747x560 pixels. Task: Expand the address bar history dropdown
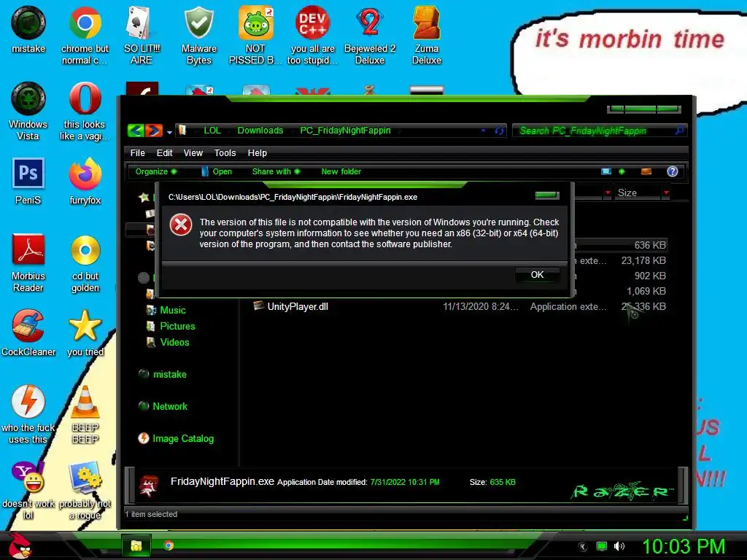point(483,131)
